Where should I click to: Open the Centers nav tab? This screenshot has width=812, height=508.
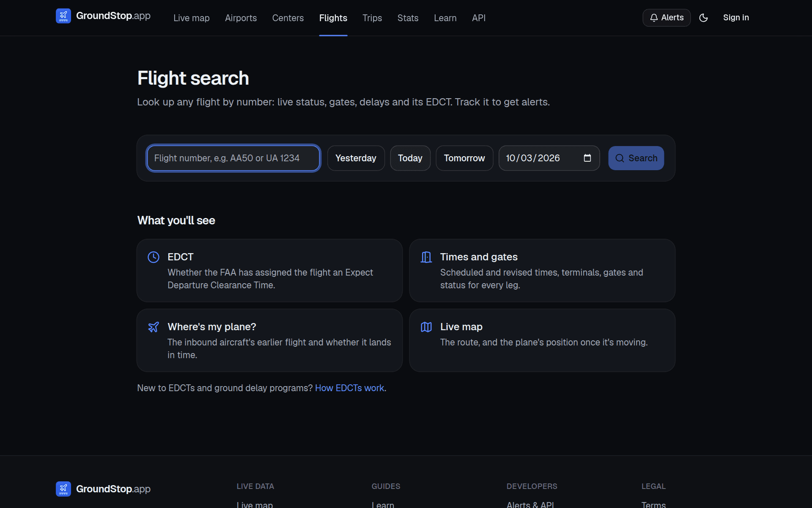[x=288, y=18]
